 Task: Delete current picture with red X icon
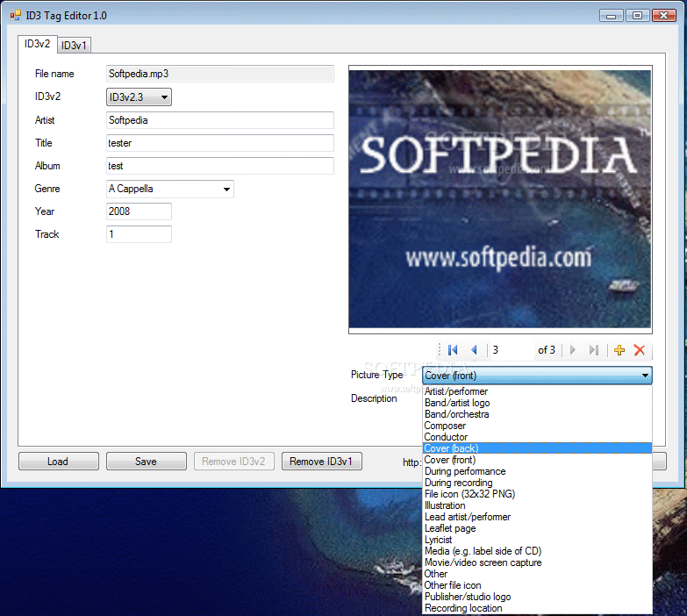click(x=640, y=350)
